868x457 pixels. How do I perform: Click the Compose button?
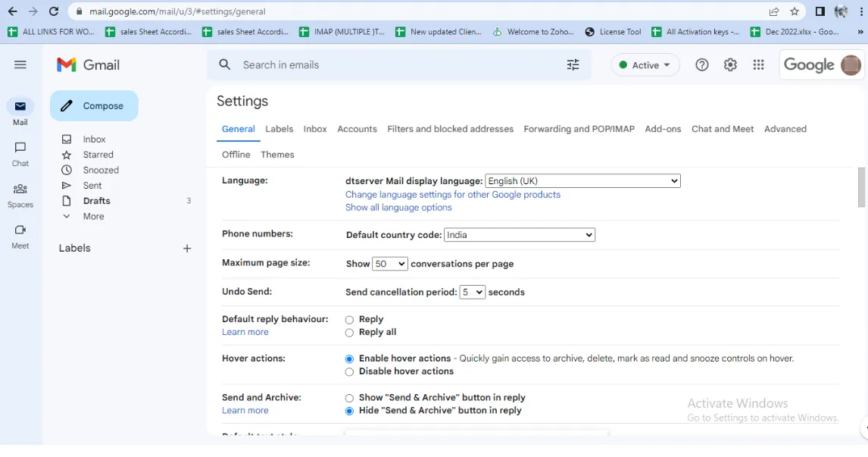95,106
